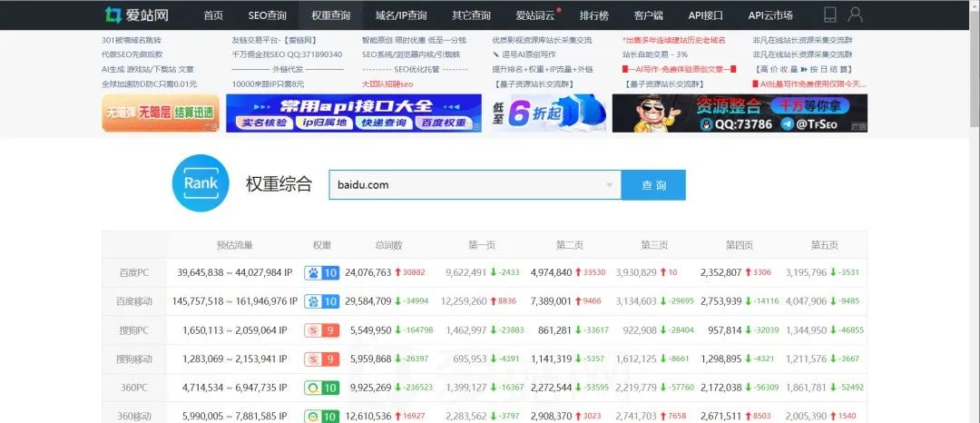Click the 10000来路IP只需8元 link

click(x=268, y=84)
